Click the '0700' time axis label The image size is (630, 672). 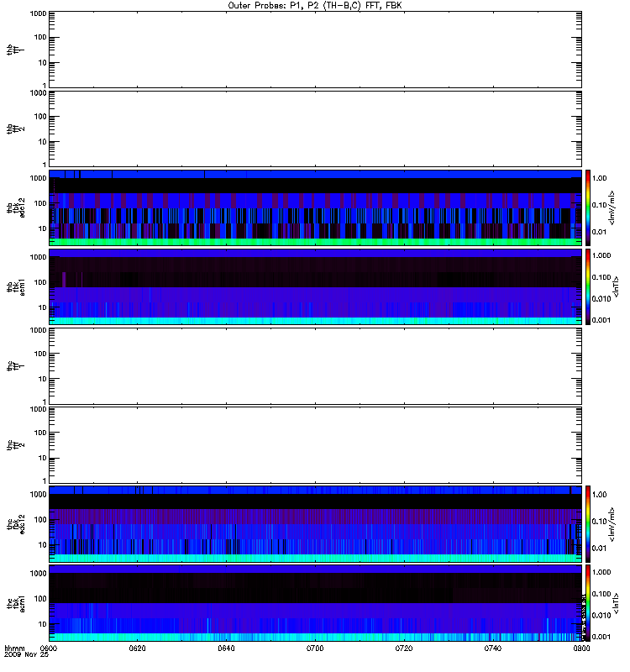point(315,648)
